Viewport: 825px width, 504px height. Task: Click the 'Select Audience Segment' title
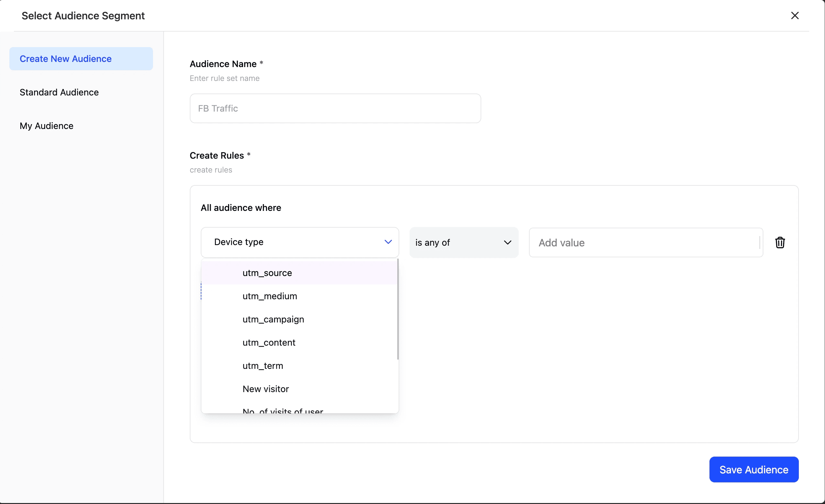click(x=83, y=16)
